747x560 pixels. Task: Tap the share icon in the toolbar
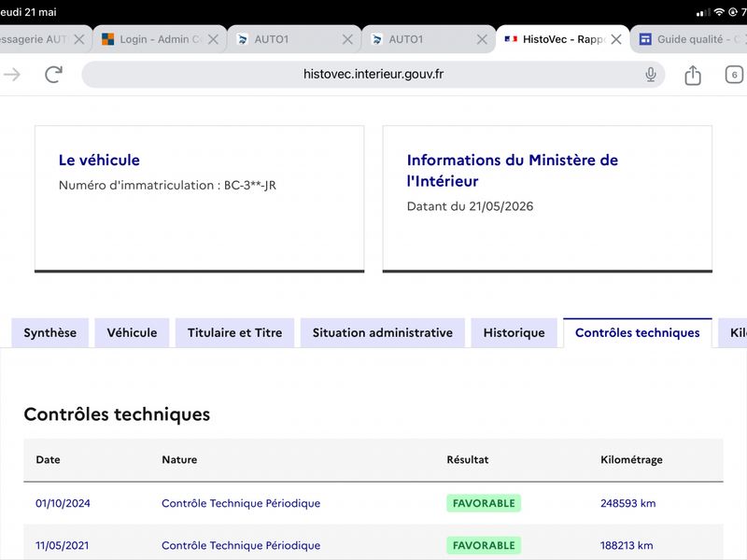click(693, 75)
